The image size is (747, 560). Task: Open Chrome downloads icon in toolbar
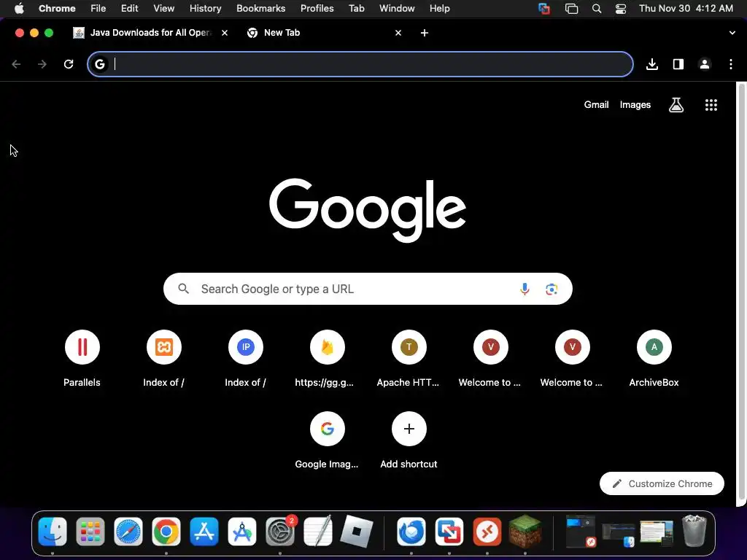(652, 64)
